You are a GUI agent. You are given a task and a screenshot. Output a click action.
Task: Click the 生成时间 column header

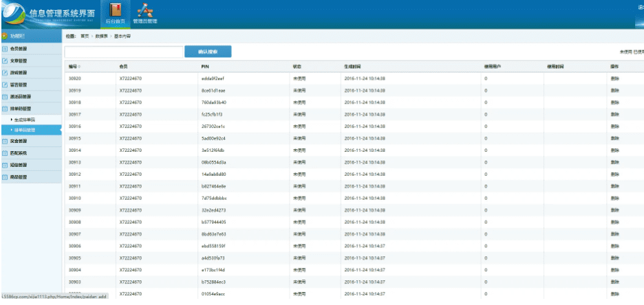352,67
